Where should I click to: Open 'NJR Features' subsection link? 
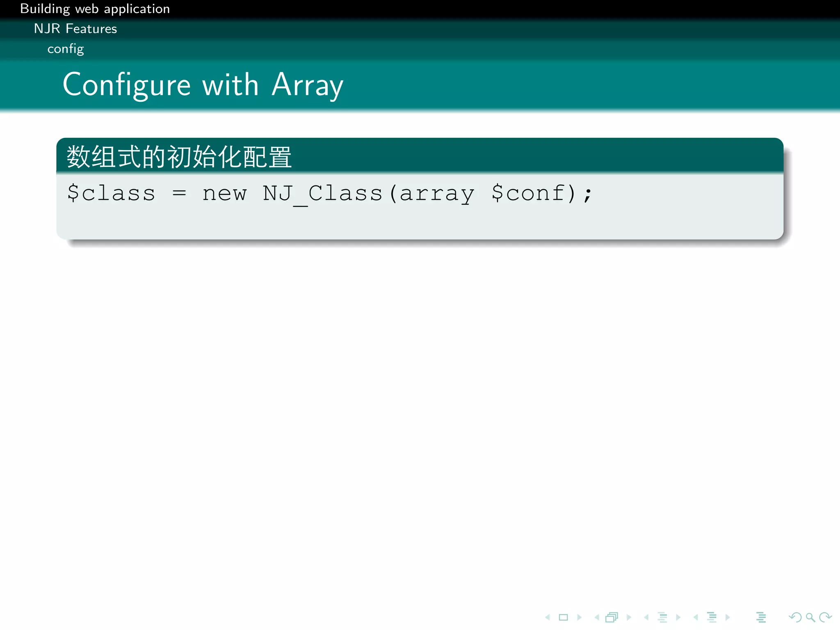click(75, 29)
